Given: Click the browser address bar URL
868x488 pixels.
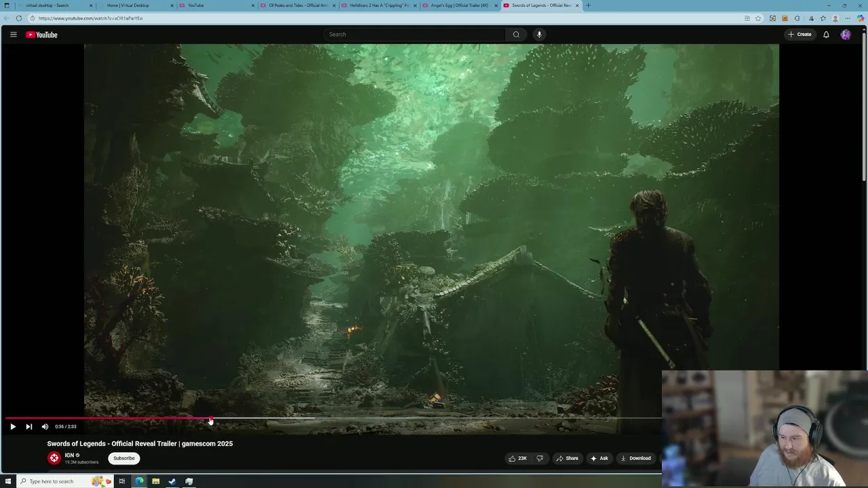Looking at the screenshot, I should pyautogui.click(x=90, y=18).
